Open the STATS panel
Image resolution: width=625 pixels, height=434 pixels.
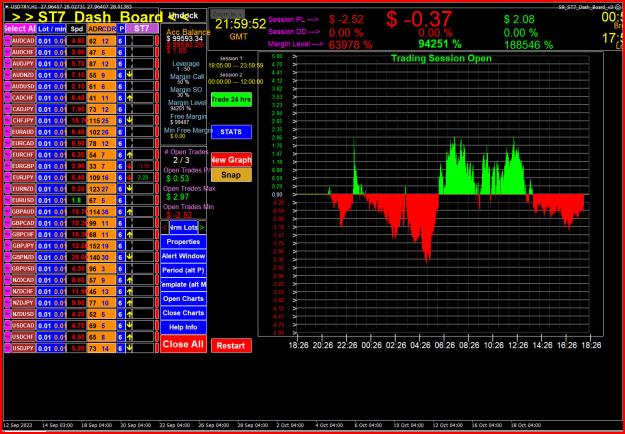pyautogui.click(x=231, y=132)
